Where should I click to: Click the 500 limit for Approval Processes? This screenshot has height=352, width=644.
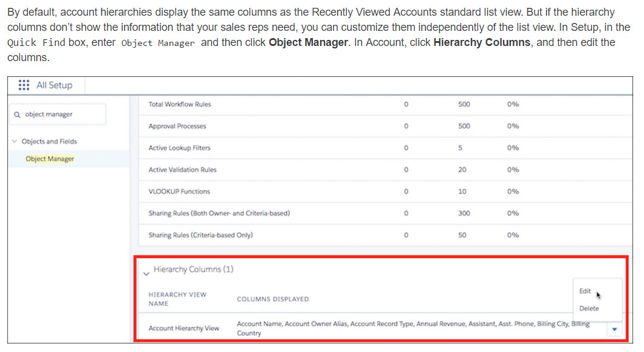[x=464, y=126]
